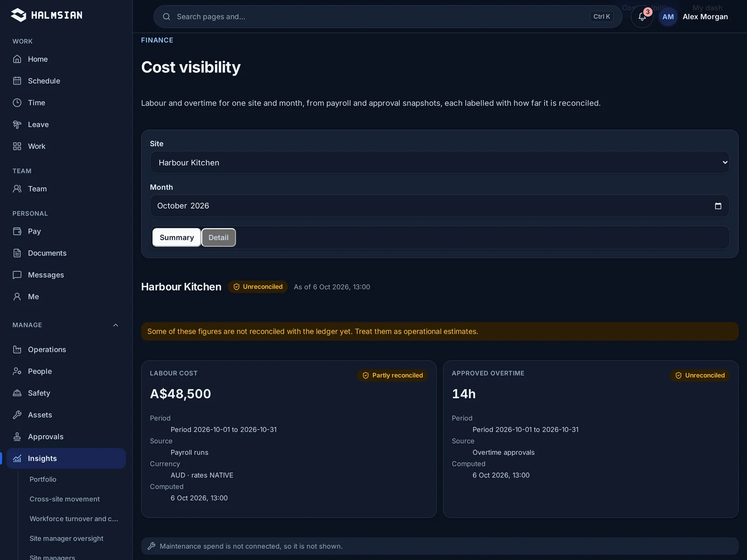Image resolution: width=747 pixels, height=560 pixels.
Task: Open Workforce turnover page
Action: click(74, 519)
